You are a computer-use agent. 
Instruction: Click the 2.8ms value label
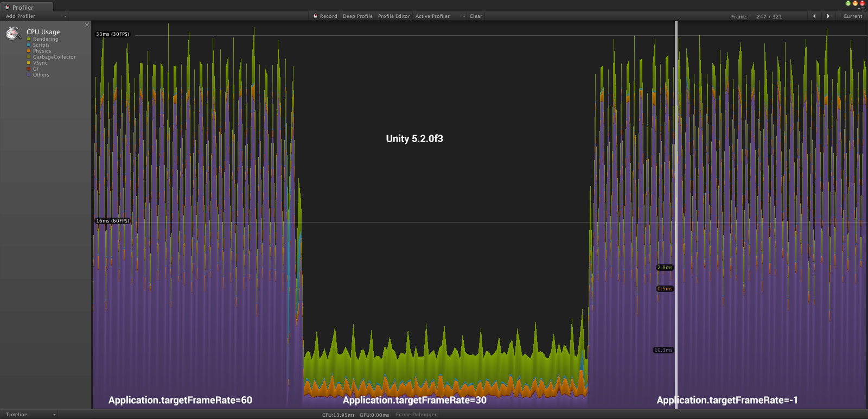click(x=665, y=268)
